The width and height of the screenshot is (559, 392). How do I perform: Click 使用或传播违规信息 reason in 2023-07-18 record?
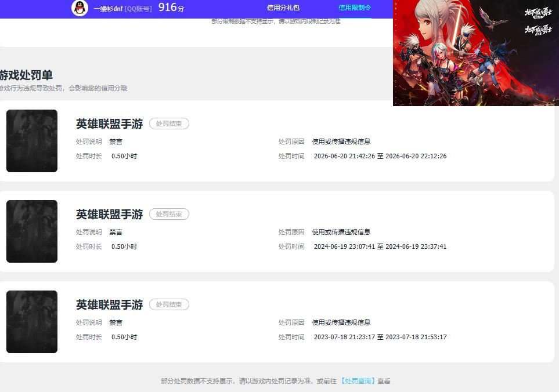tap(341, 322)
